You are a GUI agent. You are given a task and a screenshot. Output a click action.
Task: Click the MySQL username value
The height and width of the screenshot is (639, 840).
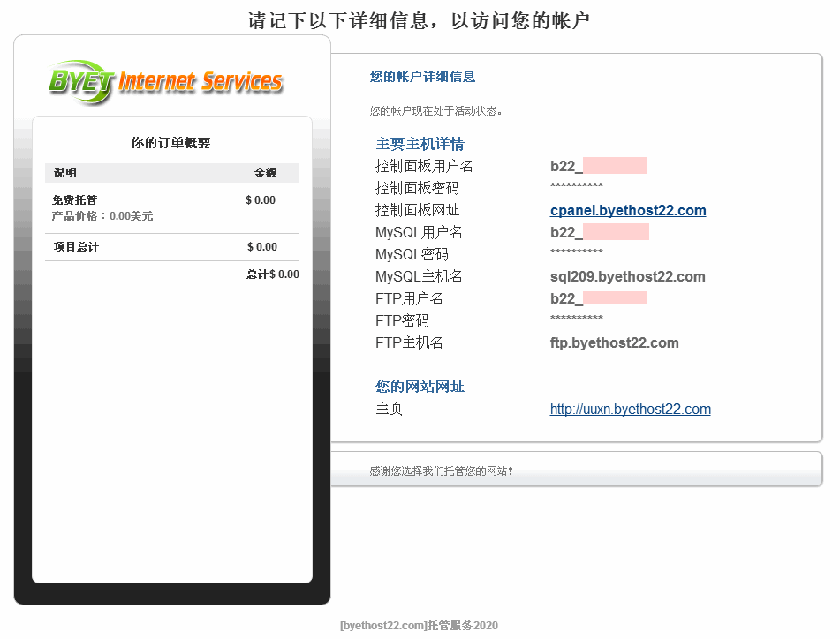pyautogui.click(x=600, y=232)
